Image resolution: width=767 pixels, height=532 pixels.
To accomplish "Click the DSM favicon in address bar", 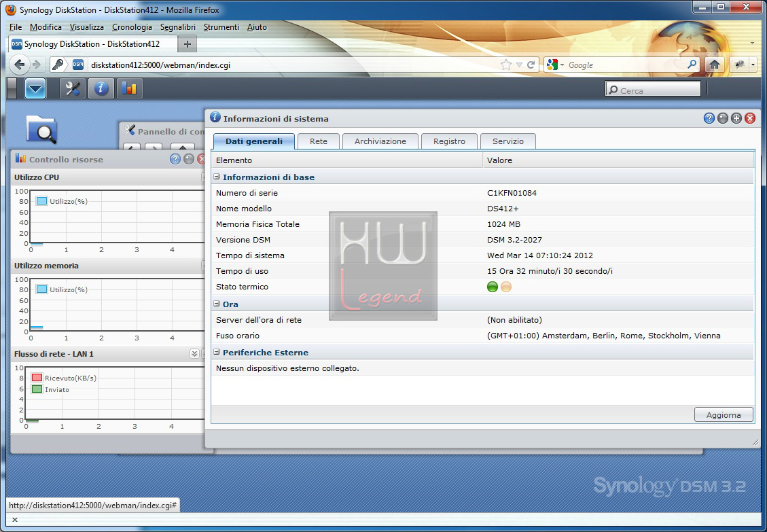I will coord(78,65).
